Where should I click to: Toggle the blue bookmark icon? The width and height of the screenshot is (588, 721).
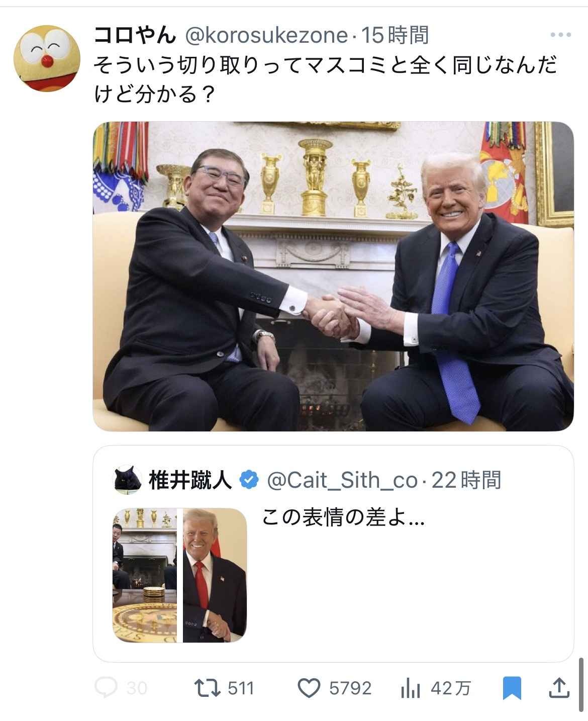coord(512,688)
